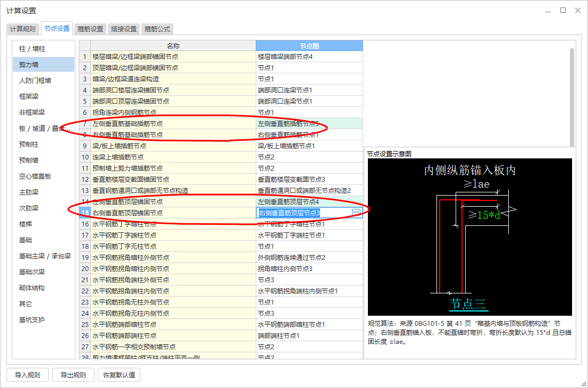Open the 非框架梁 category
Screen dimensions: 588x388
coord(44,113)
